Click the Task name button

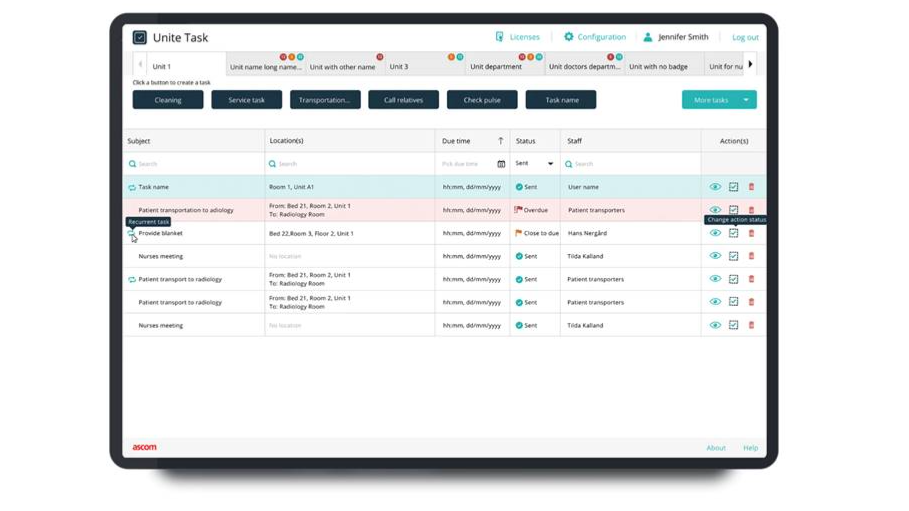tap(561, 100)
